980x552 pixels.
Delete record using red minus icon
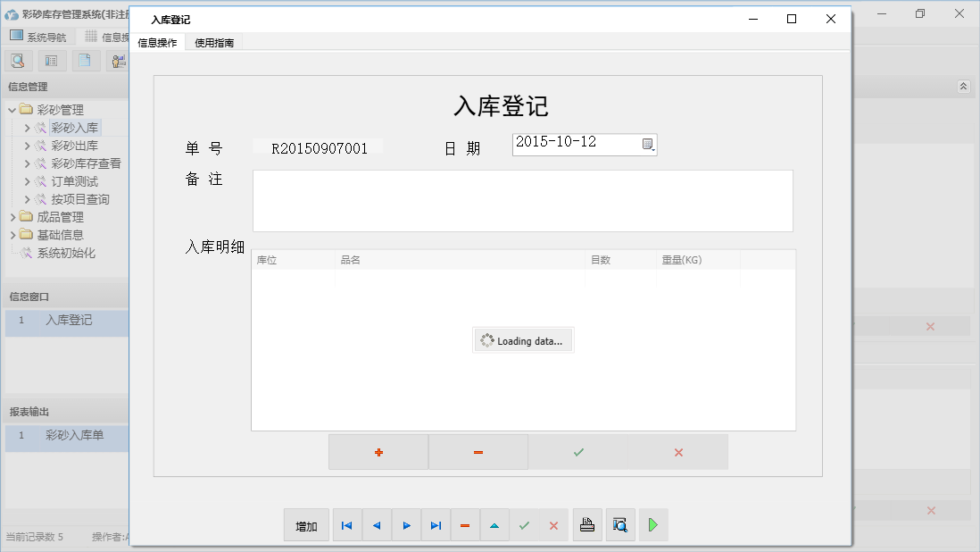pyautogui.click(x=464, y=525)
